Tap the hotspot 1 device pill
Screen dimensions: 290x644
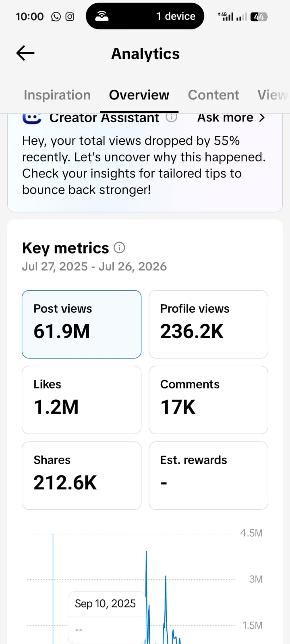tap(145, 16)
